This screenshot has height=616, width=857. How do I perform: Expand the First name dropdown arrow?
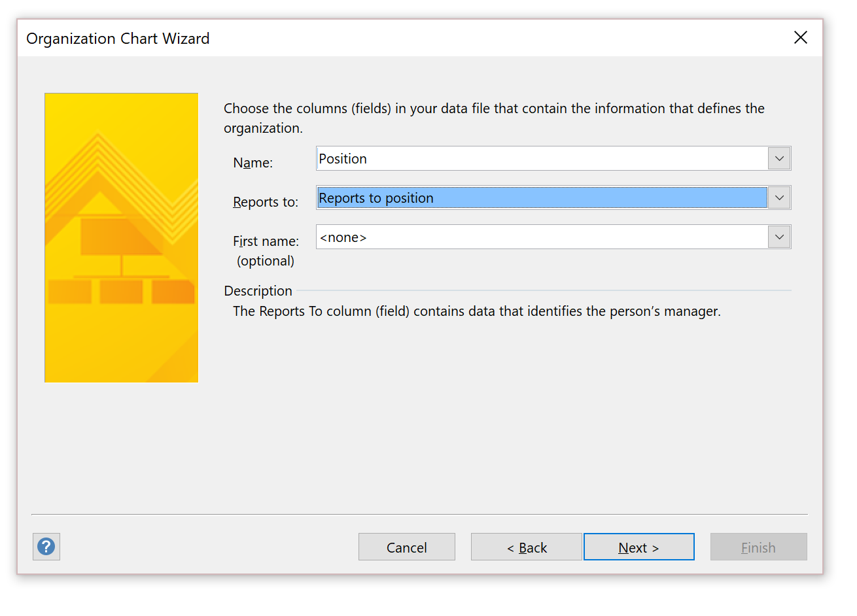click(779, 237)
